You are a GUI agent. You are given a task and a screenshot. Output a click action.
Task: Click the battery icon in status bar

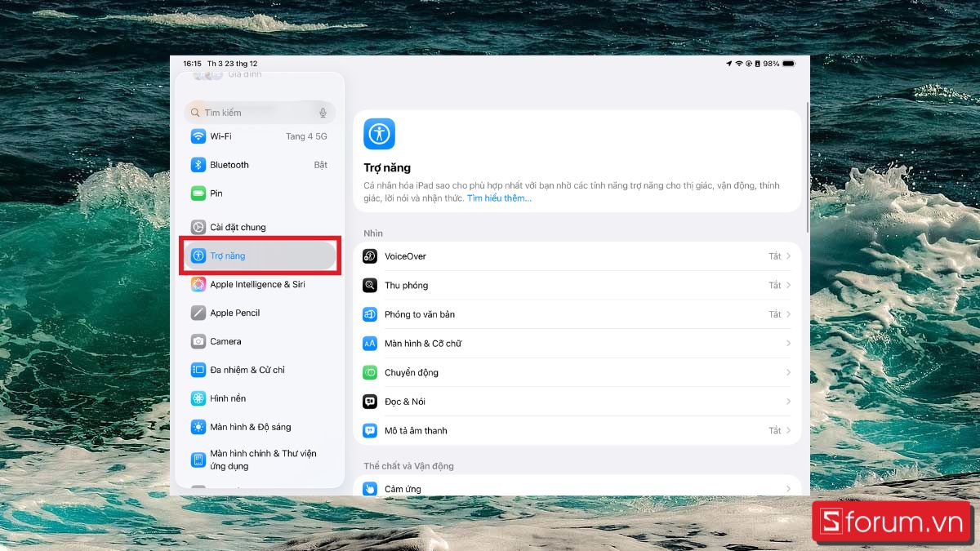[x=788, y=63]
